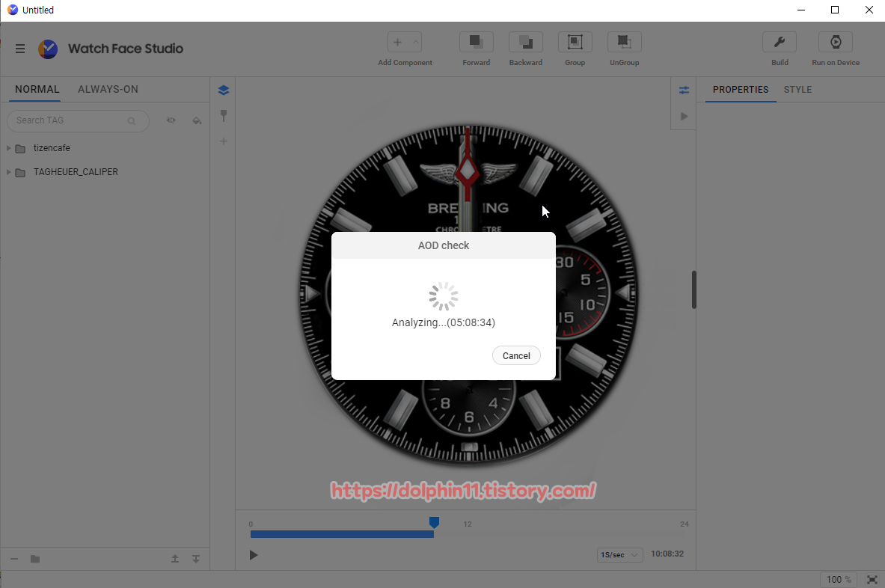The width and height of the screenshot is (885, 588).
Task: Click the Group icon
Action: 575,43
